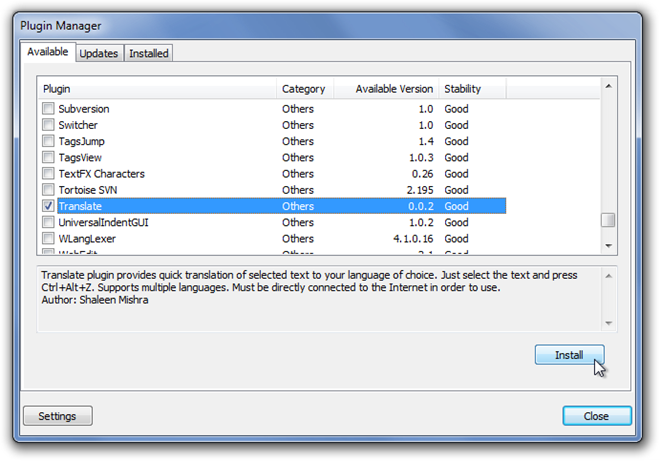This screenshot has width=660, height=461.
Task: Open plugin manager Settings
Action: click(58, 416)
